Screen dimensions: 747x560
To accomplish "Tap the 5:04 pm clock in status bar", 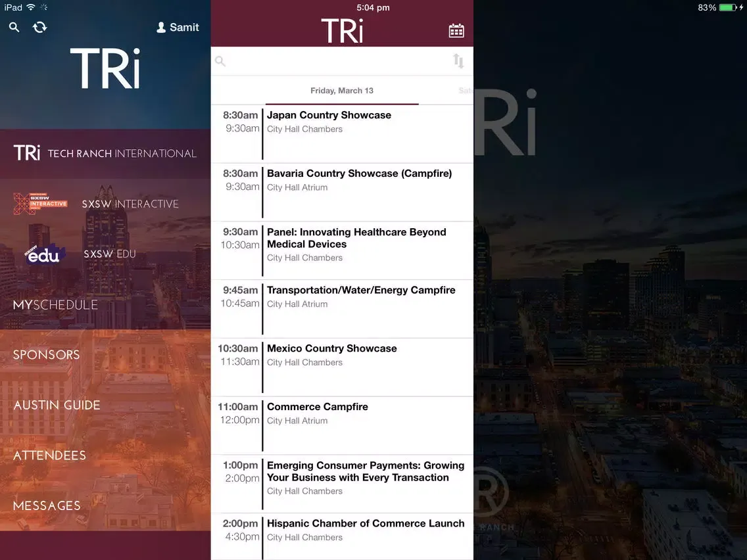I will pos(373,8).
